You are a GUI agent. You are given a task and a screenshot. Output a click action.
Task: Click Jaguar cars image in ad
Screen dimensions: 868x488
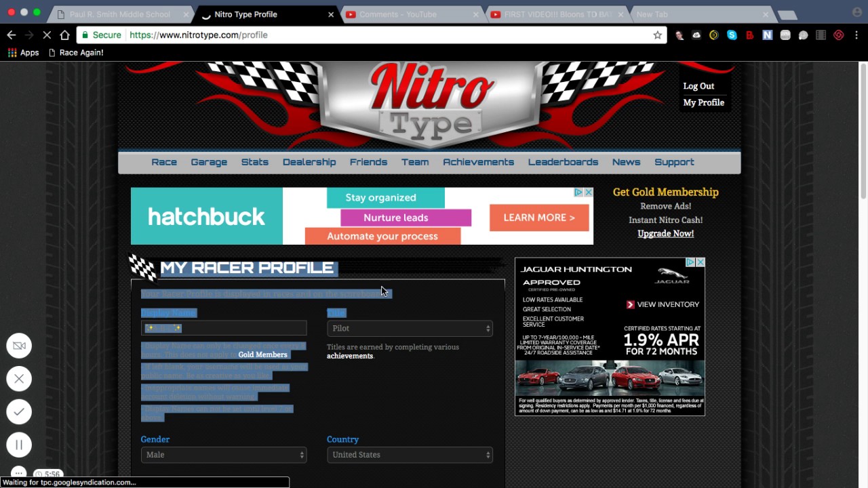tap(610, 378)
